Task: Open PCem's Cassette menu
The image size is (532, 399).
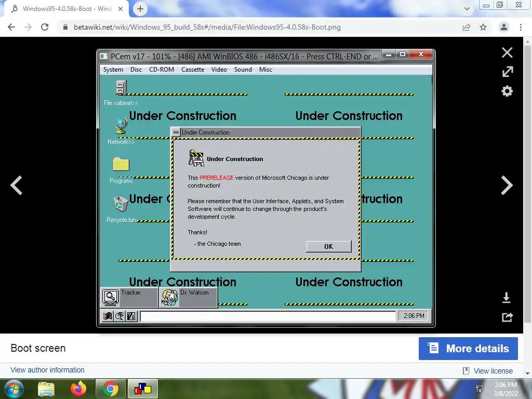Action: point(193,70)
